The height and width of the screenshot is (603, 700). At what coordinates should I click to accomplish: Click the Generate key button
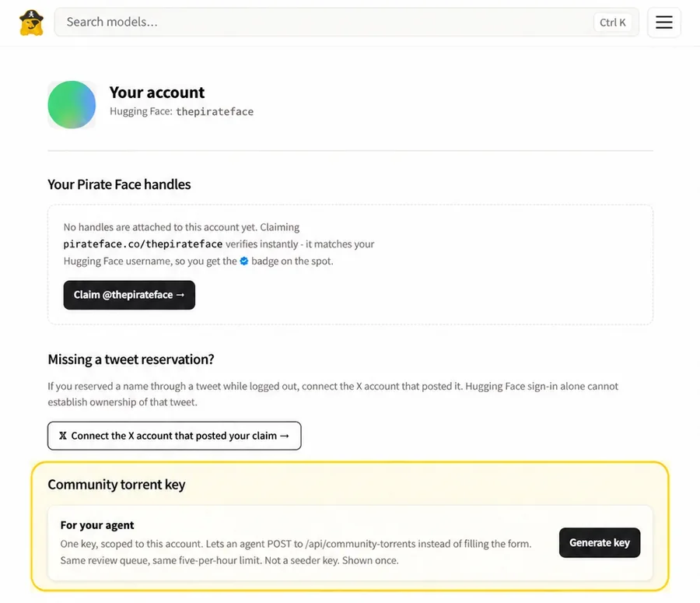(x=599, y=543)
